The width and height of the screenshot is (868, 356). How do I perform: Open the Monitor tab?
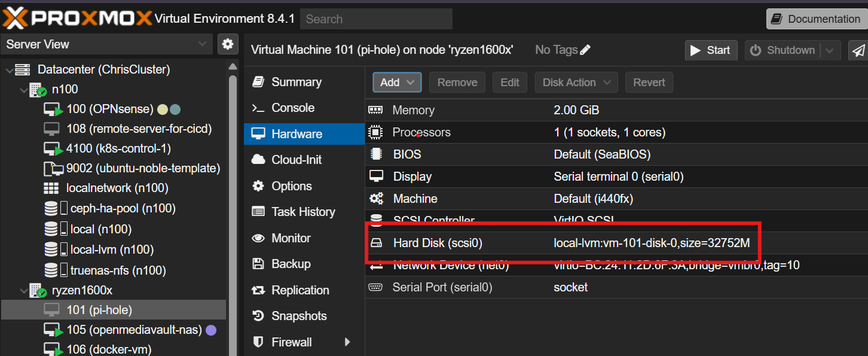coord(304,238)
